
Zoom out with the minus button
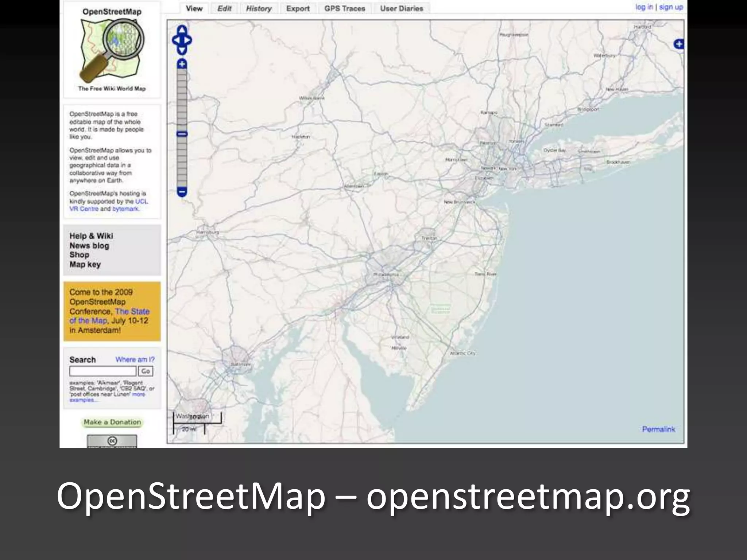tap(182, 192)
